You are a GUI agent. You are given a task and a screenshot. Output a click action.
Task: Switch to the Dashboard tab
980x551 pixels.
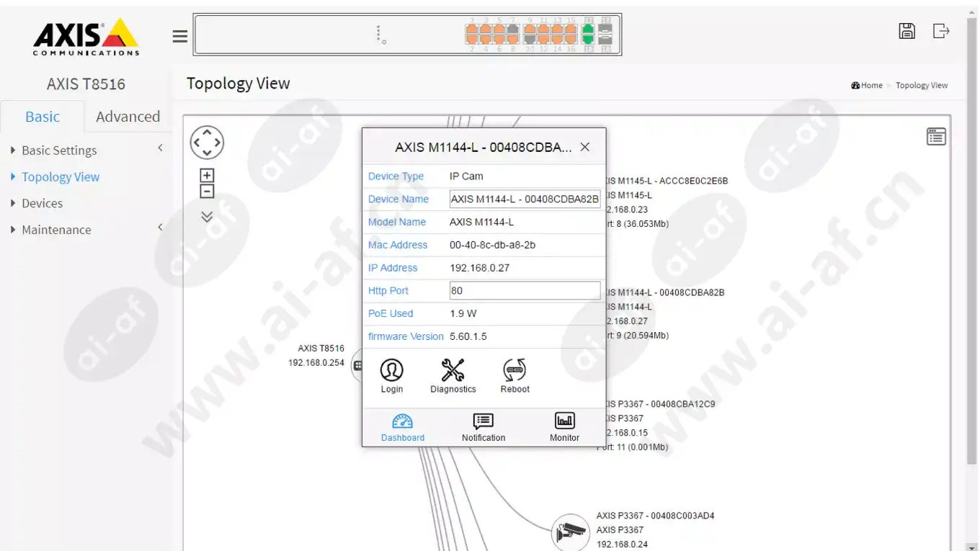coord(403,427)
